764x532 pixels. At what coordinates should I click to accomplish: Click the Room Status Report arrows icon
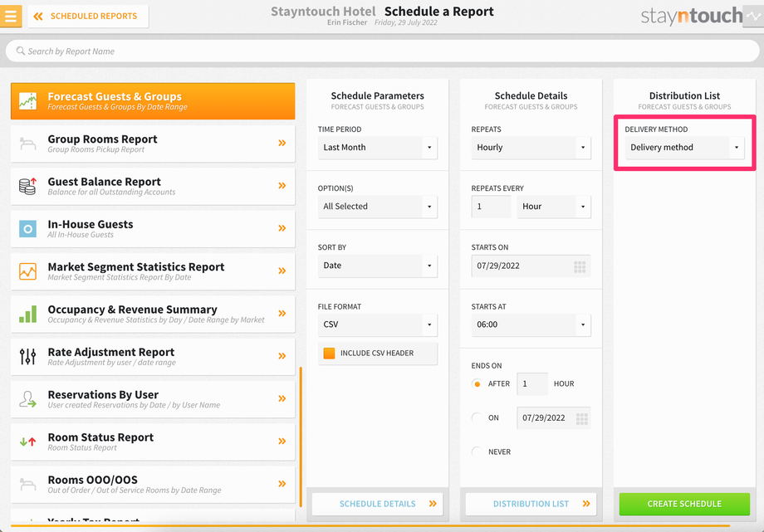(x=27, y=442)
